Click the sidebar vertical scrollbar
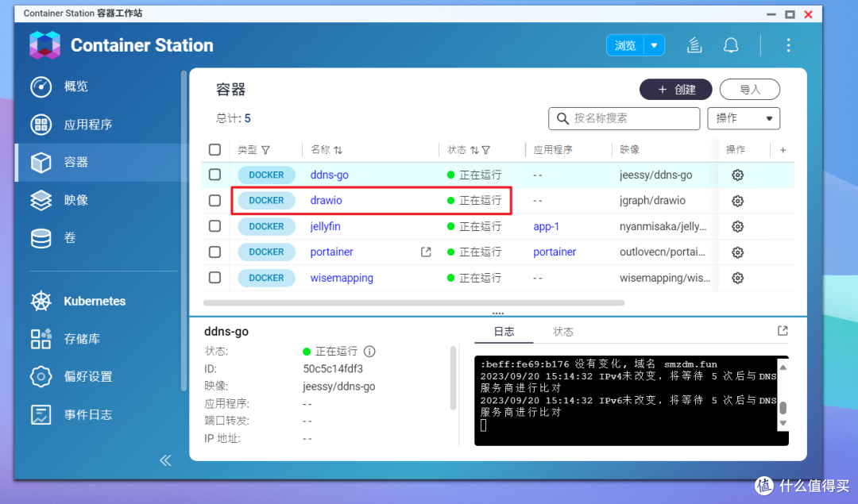 pyautogui.click(x=184, y=229)
